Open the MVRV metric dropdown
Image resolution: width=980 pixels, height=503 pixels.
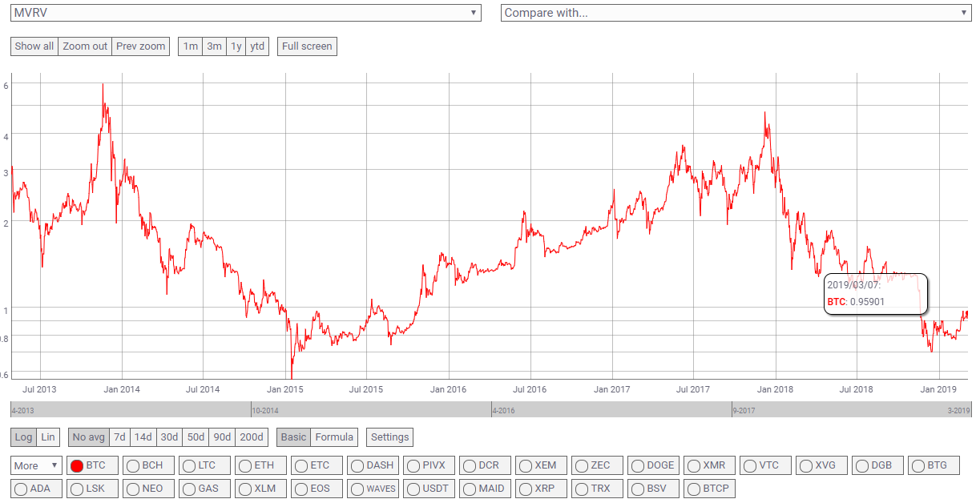tap(246, 13)
